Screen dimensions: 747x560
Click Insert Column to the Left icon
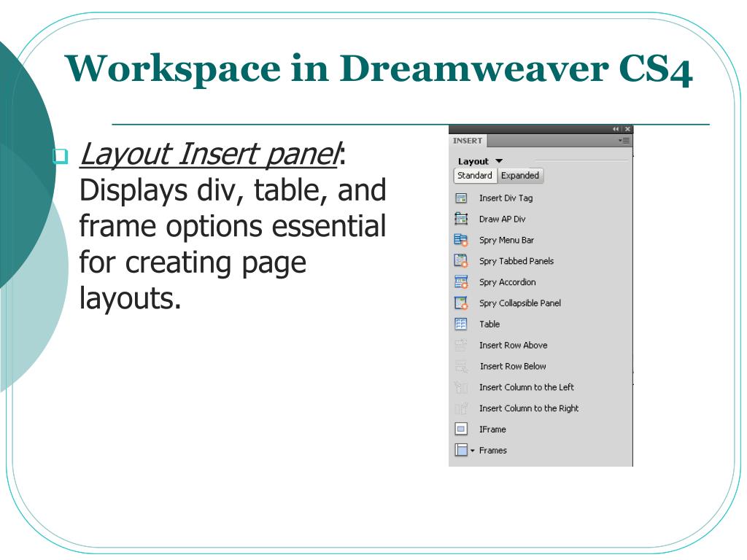(461, 387)
